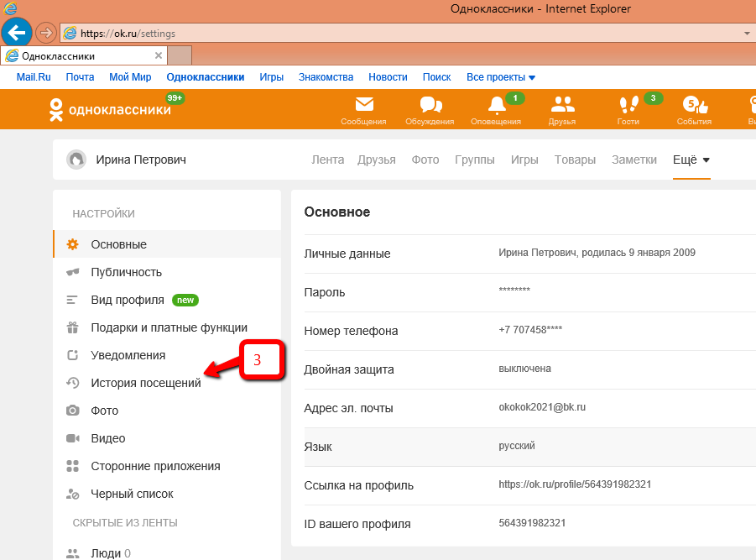Open the Лента profile tab

tap(328, 160)
